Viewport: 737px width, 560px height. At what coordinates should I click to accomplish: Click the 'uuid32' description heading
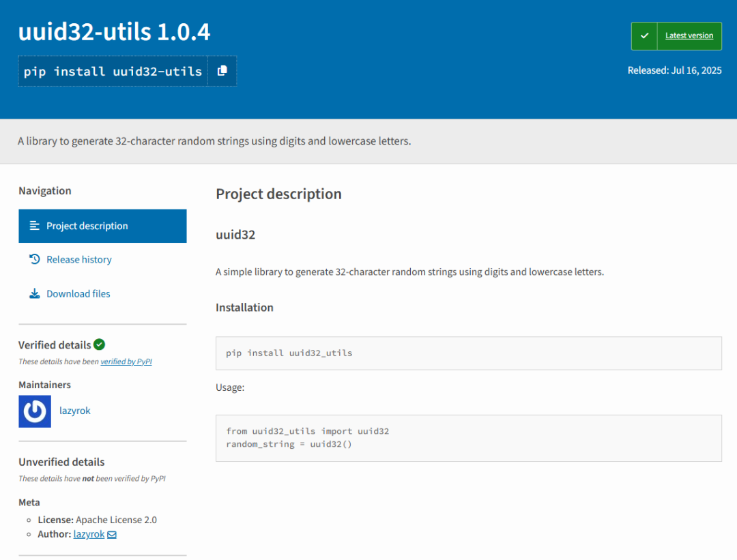coord(235,235)
